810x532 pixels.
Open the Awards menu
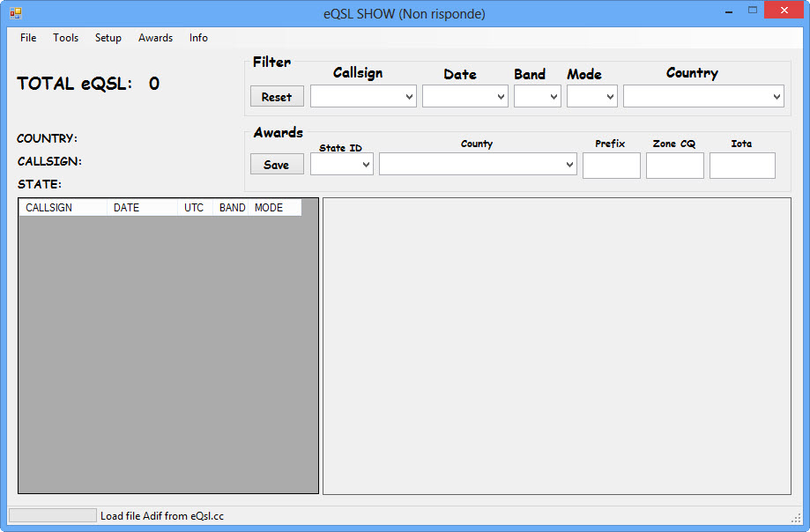point(155,38)
